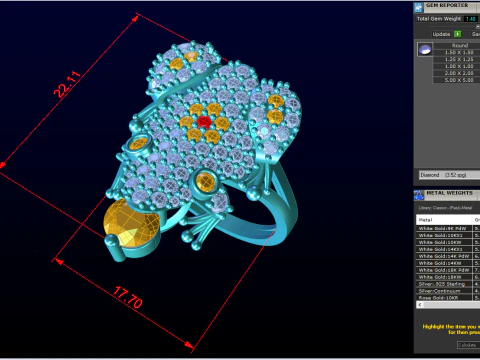Click the Metal column header
This screenshot has width=480, height=360.
point(444,220)
